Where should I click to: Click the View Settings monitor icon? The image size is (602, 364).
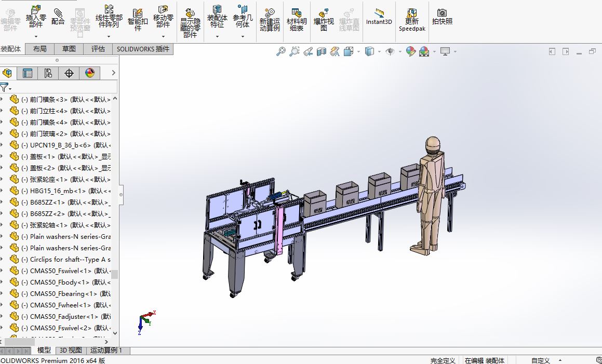point(445,51)
